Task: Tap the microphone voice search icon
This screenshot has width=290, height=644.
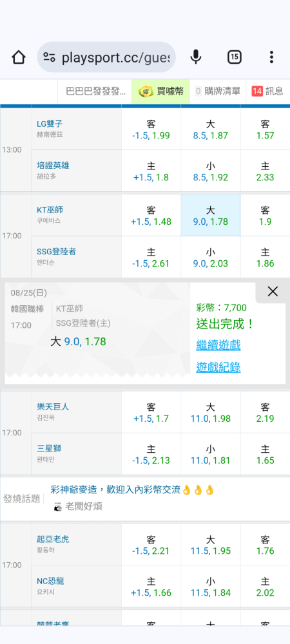Action: pyautogui.click(x=196, y=57)
